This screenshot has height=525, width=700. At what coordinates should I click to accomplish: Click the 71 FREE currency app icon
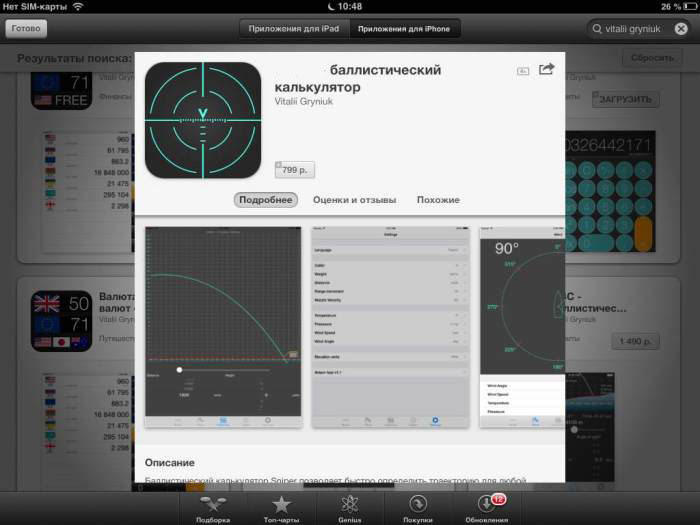(x=61, y=92)
